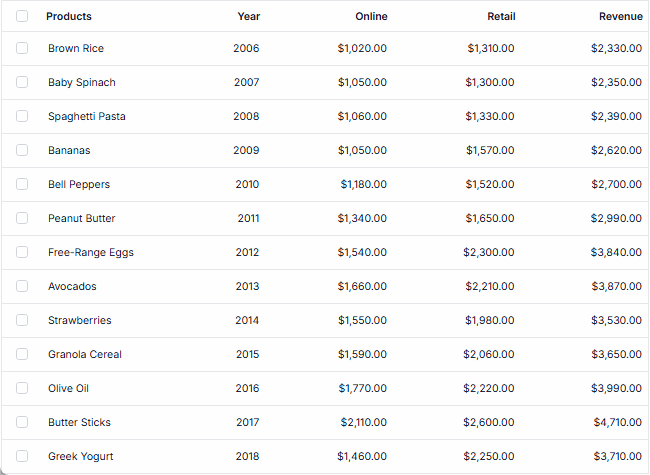Viewport: 650px width, 475px height.
Task: Tick the Avocados row checkbox
Action: [22, 286]
